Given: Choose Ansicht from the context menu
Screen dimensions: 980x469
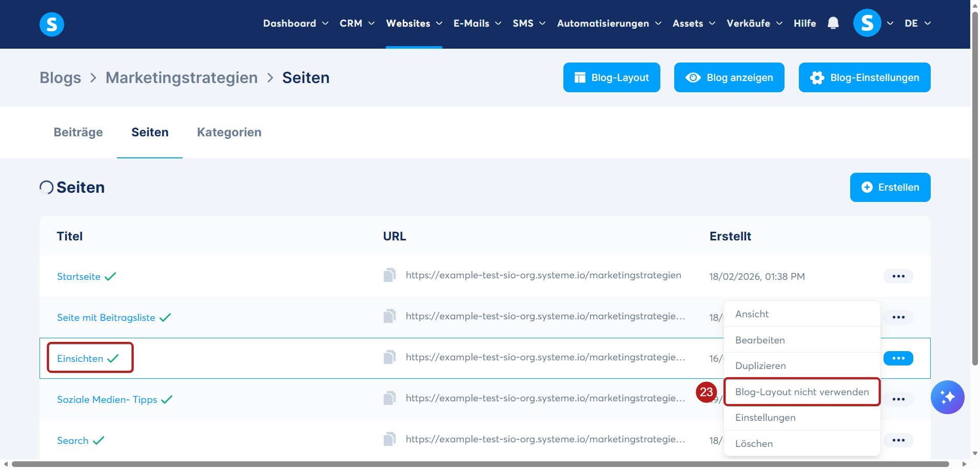Looking at the screenshot, I should [x=802, y=314].
